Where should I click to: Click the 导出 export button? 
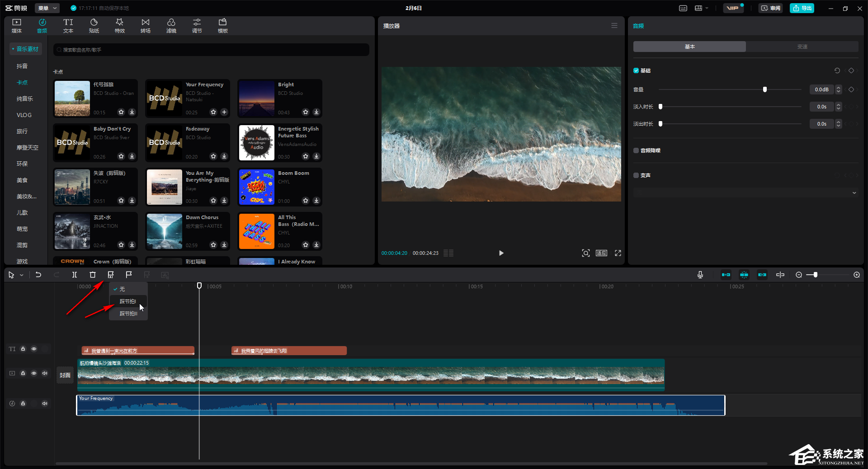802,8
